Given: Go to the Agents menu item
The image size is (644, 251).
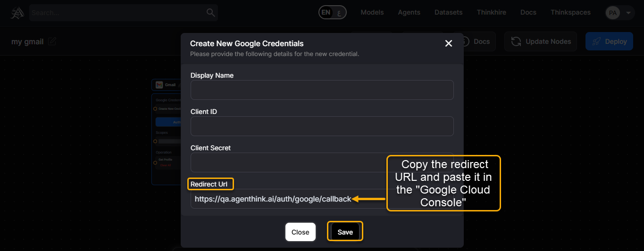Looking at the screenshot, I should (x=409, y=13).
